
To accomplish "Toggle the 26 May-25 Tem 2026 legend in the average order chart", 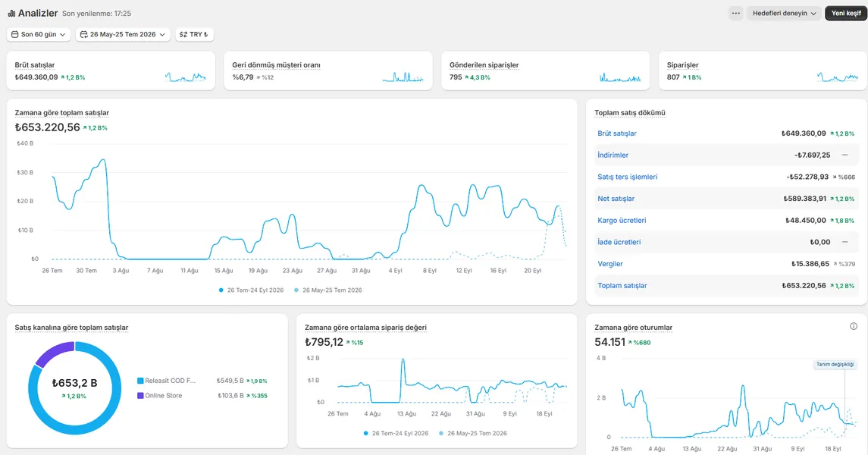I will click(x=473, y=434).
